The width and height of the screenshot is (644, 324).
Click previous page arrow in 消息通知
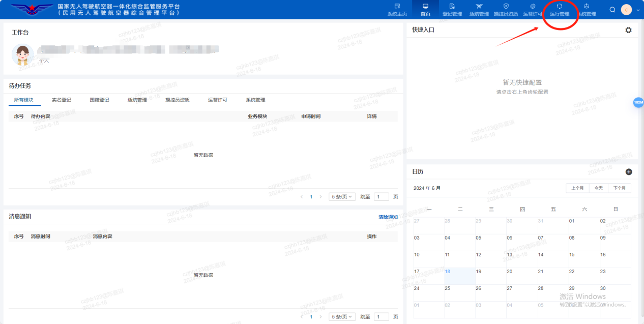[x=302, y=316]
